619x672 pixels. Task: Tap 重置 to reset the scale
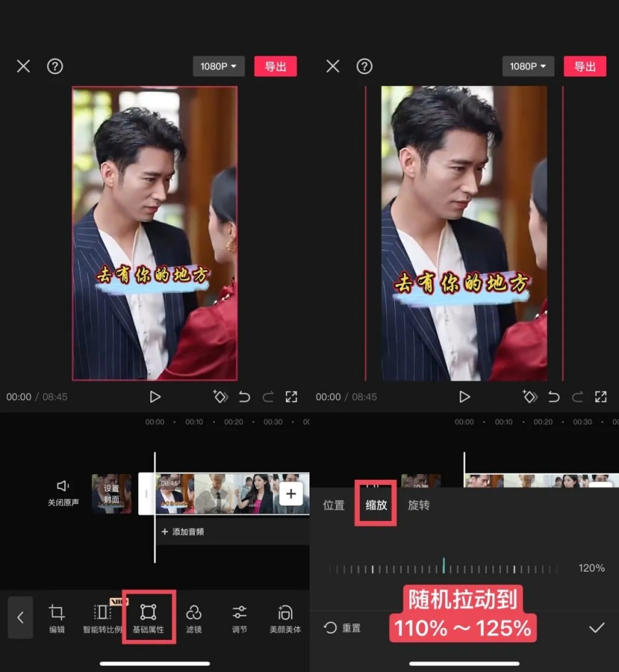pos(342,629)
